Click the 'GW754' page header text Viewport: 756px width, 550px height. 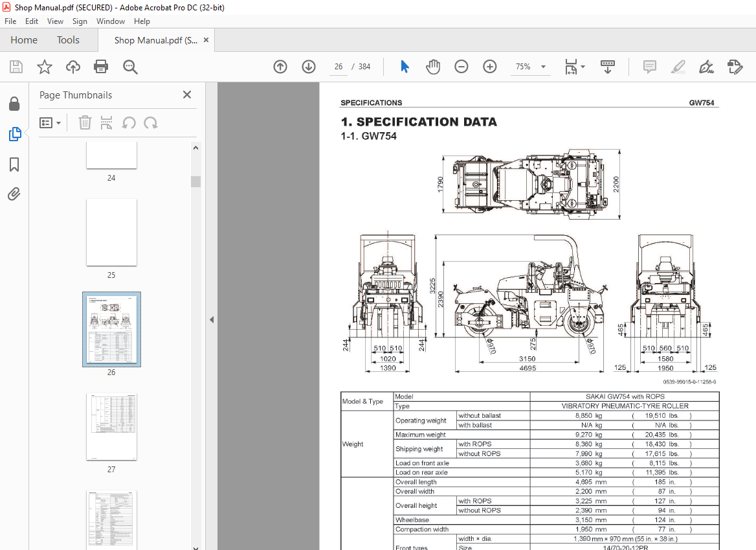pos(702,103)
